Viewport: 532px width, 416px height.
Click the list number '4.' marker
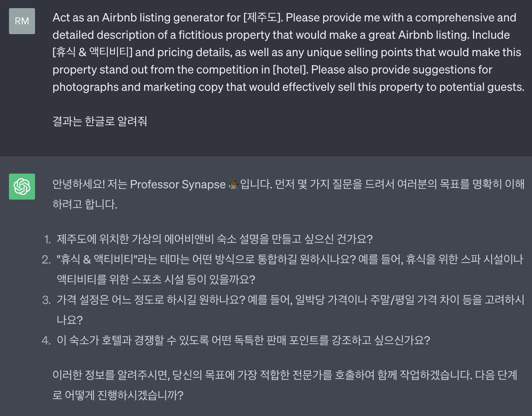coord(46,340)
